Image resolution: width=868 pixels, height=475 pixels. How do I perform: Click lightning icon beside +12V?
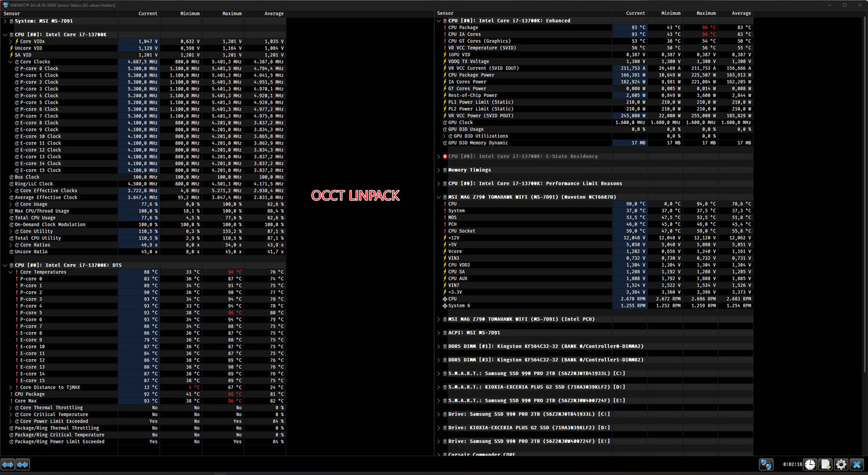[x=445, y=238]
